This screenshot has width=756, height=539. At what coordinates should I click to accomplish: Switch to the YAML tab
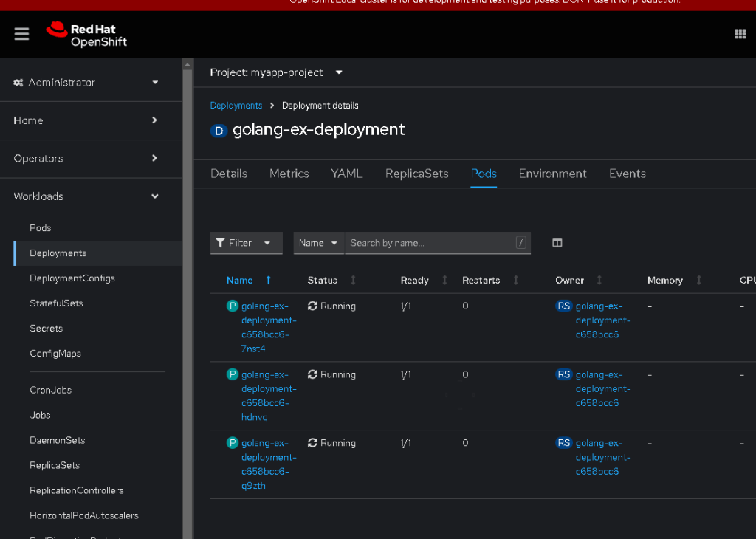tap(347, 174)
